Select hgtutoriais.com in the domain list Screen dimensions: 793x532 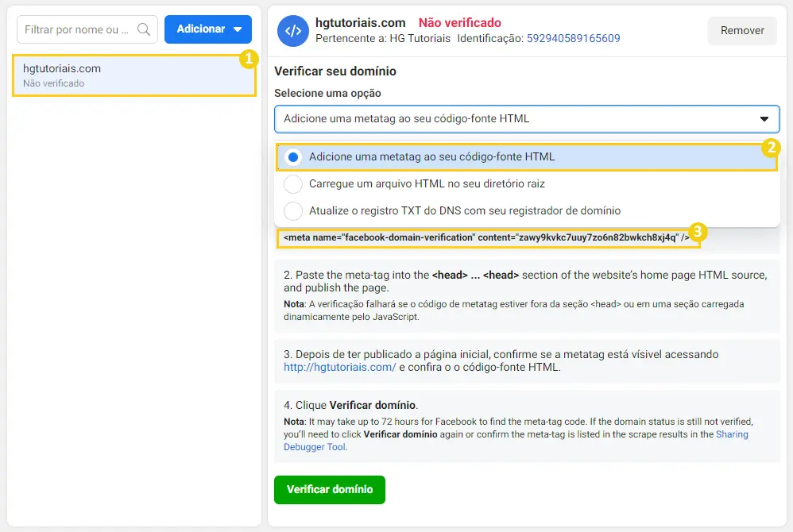(x=134, y=75)
